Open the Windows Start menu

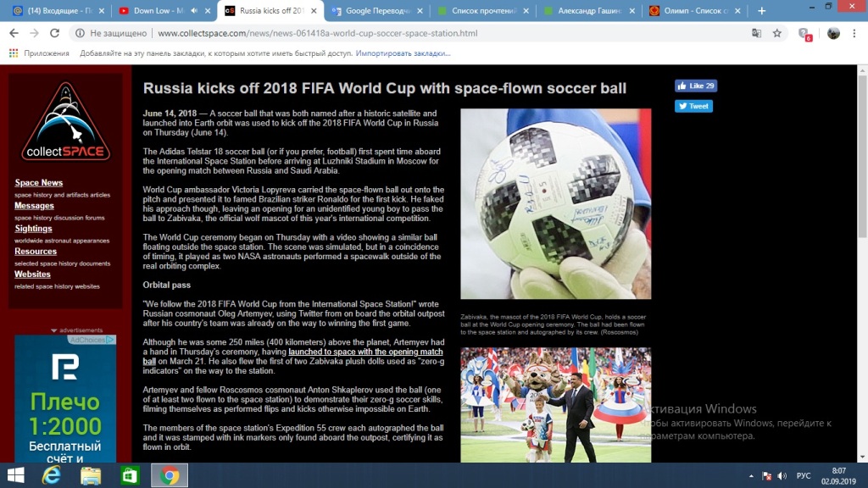tap(15, 475)
